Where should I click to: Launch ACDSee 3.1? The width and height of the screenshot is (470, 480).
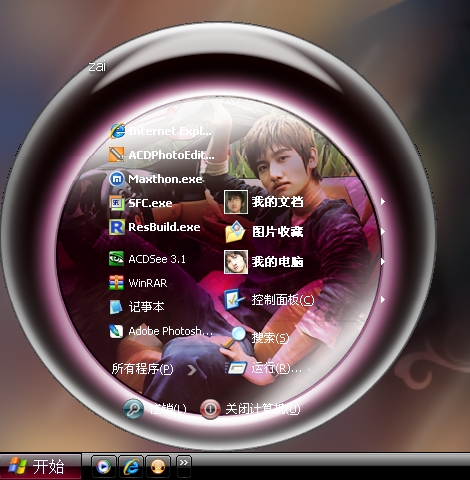click(x=147, y=259)
